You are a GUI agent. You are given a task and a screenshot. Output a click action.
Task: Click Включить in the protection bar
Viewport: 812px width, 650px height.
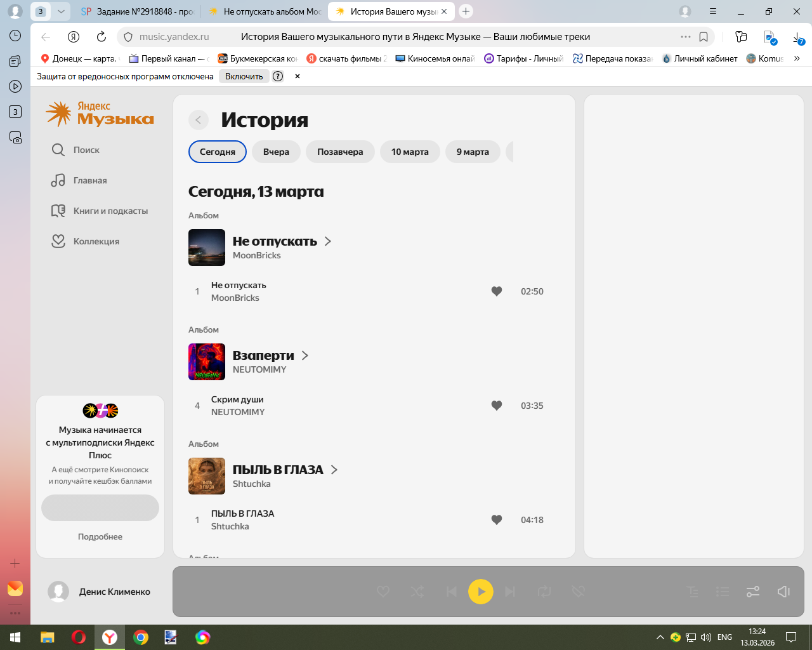coord(244,76)
